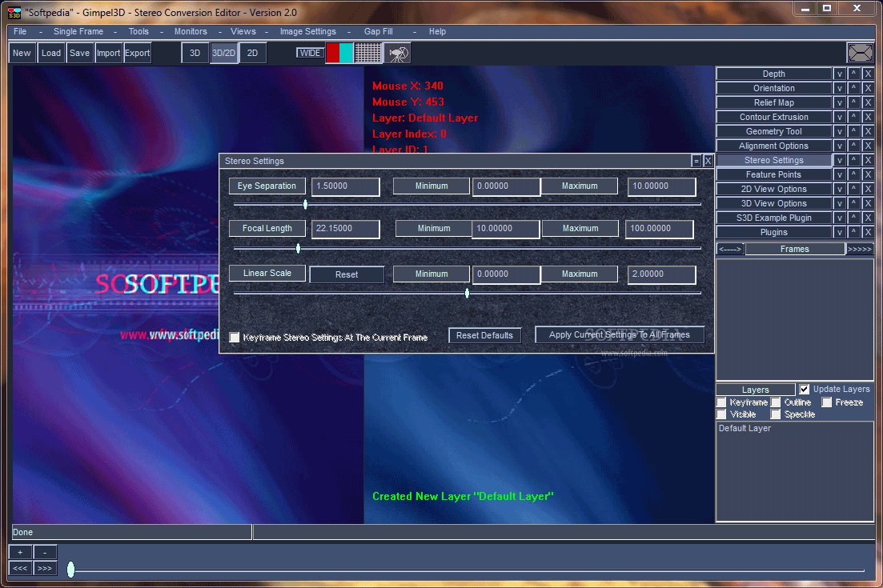Screen dimensions: 883x588
Task: Close the Stereo Settings dialog with X
Action: pos(708,161)
